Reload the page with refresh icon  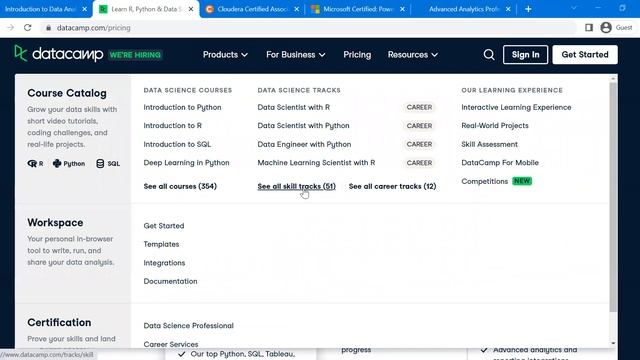(x=27, y=28)
